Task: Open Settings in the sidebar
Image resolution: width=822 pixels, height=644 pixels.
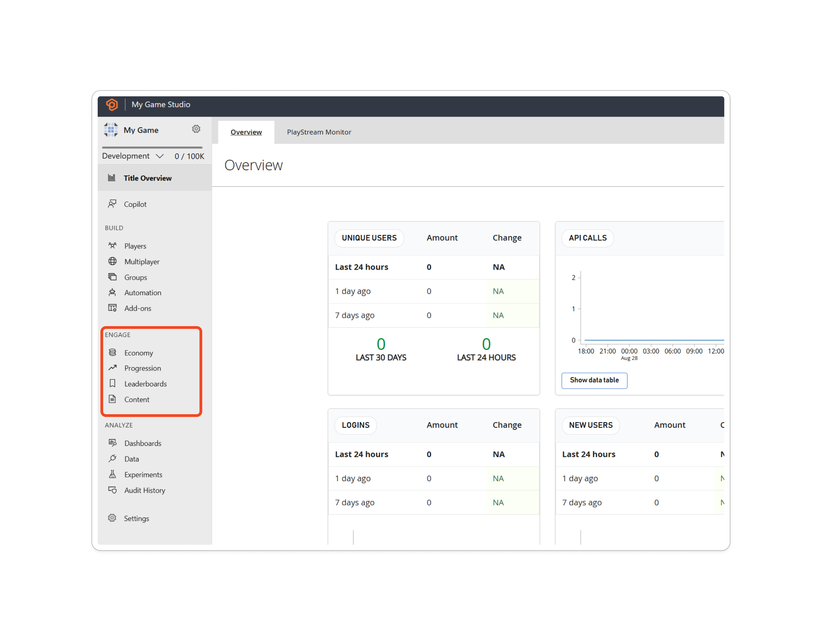Action: pyautogui.click(x=137, y=517)
